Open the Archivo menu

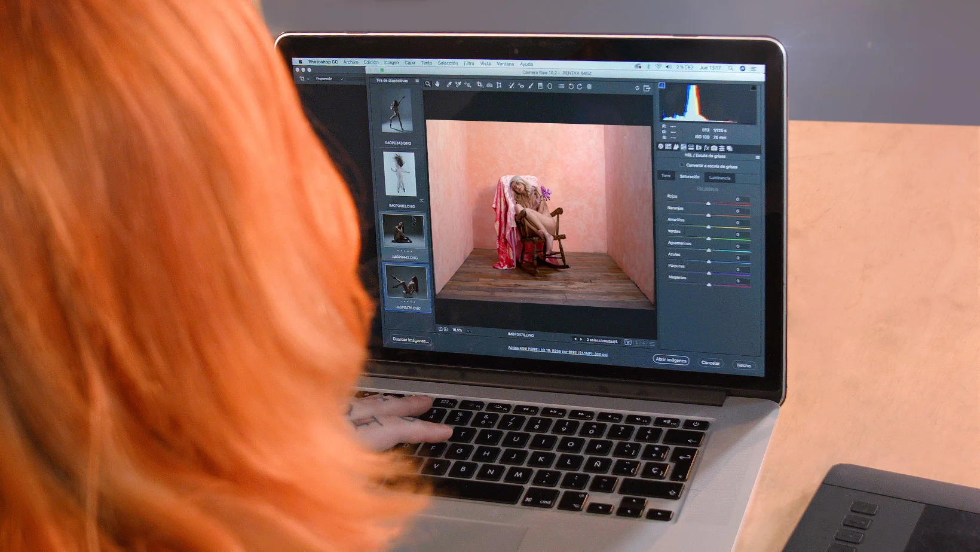point(351,62)
